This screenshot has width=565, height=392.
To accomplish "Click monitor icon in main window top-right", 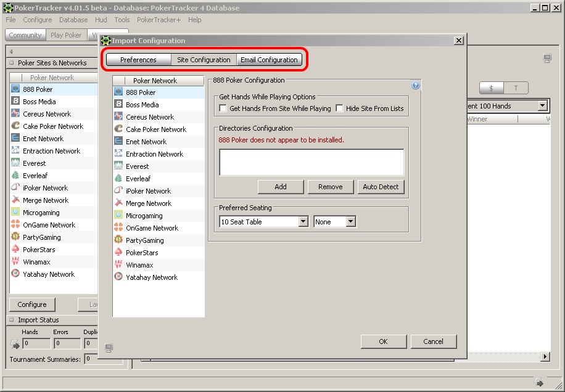I will tap(547, 59).
